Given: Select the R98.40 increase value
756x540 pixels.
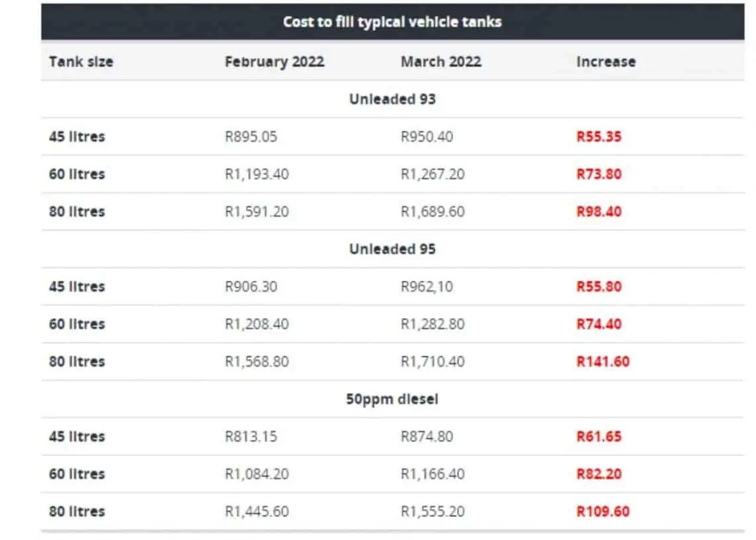Looking at the screenshot, I should [x=599, y=211].
